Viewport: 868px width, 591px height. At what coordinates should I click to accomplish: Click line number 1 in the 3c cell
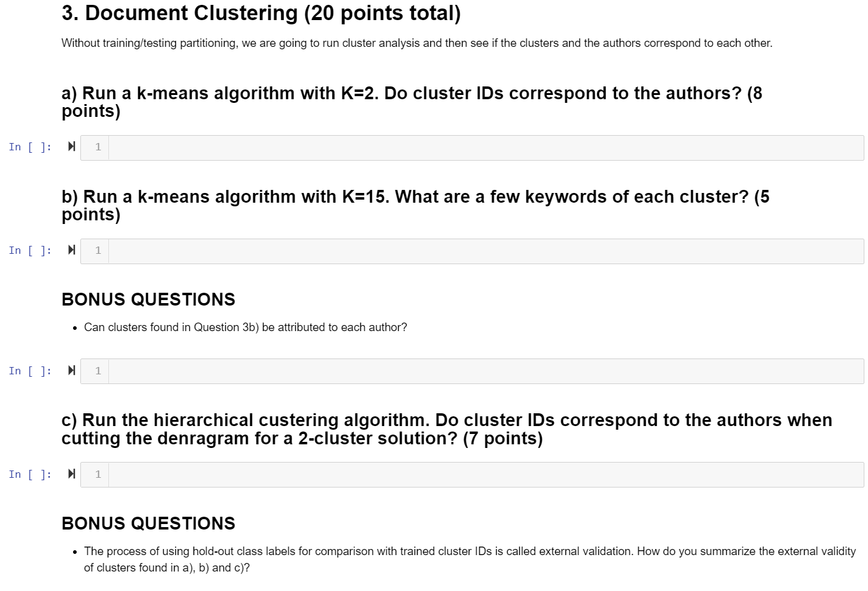point(97,474)
